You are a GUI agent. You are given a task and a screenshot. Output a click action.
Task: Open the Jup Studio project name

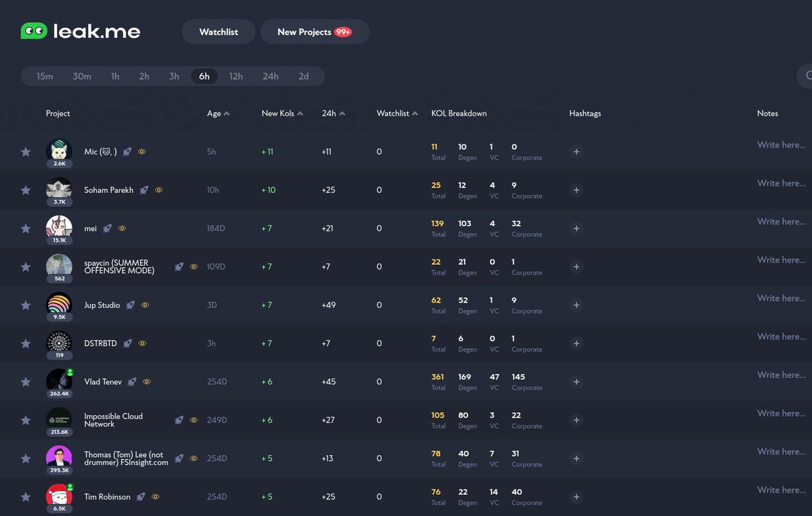coord(102,305)
